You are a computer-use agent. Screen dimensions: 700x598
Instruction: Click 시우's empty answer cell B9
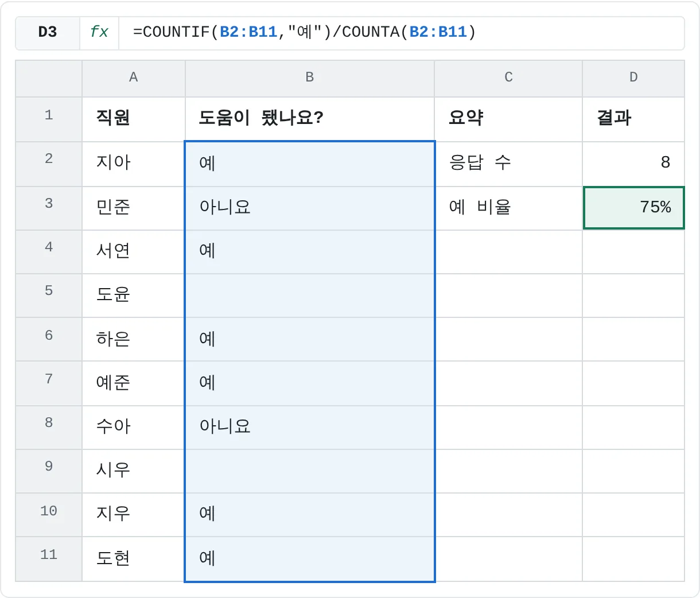click(x=310, y=471)
